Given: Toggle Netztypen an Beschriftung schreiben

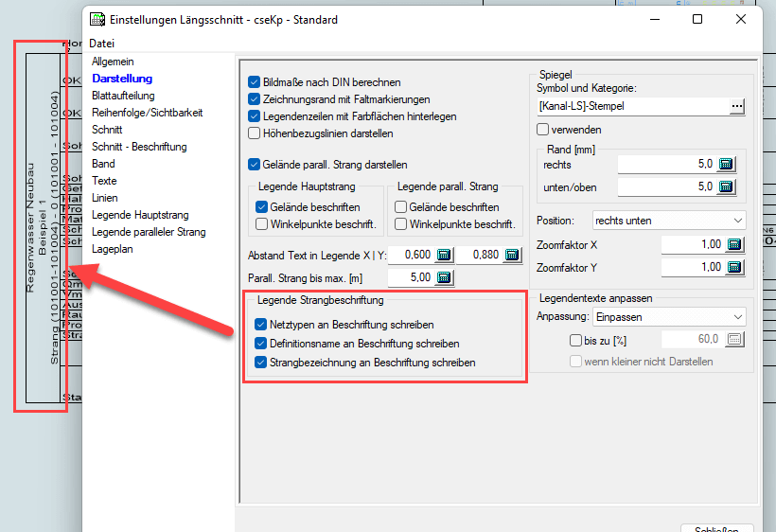Looking at the screenshot, I should pyautogui.click(x=261, y=325).
